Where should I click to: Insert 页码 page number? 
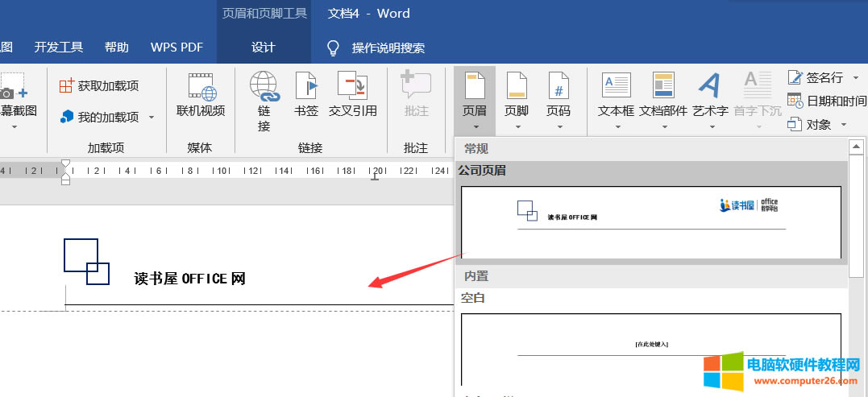[x=558, y=95]
